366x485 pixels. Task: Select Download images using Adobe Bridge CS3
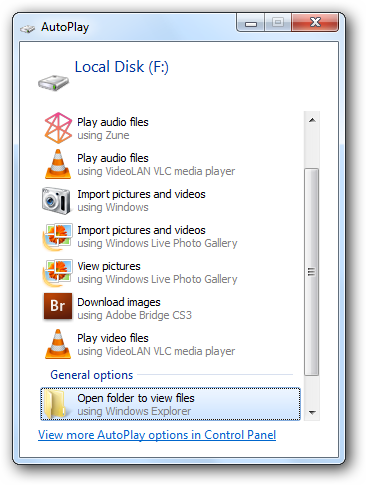pyautogui.click(x=170, y=308)
